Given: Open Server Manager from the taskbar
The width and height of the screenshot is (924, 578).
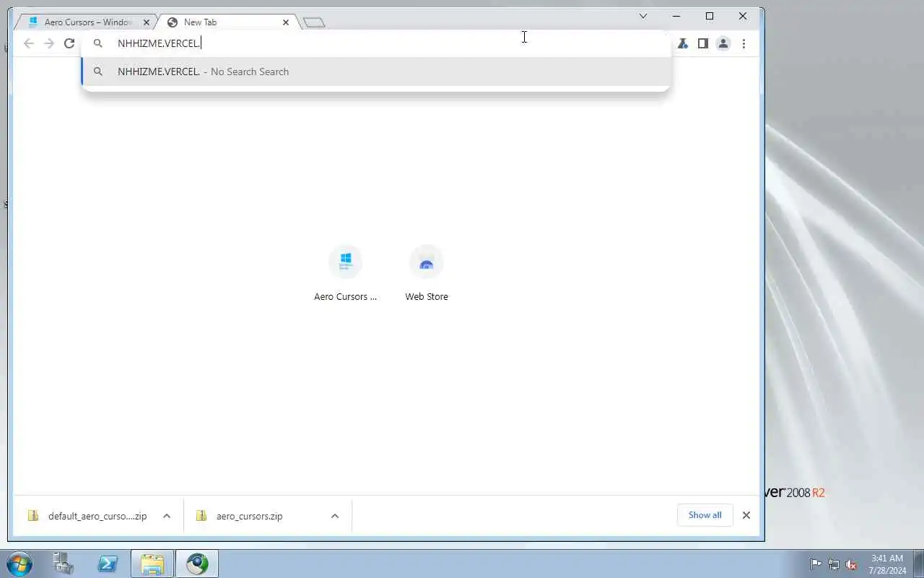Looking at the screenshot, I should pyautogui.click(x=64, y=564).
